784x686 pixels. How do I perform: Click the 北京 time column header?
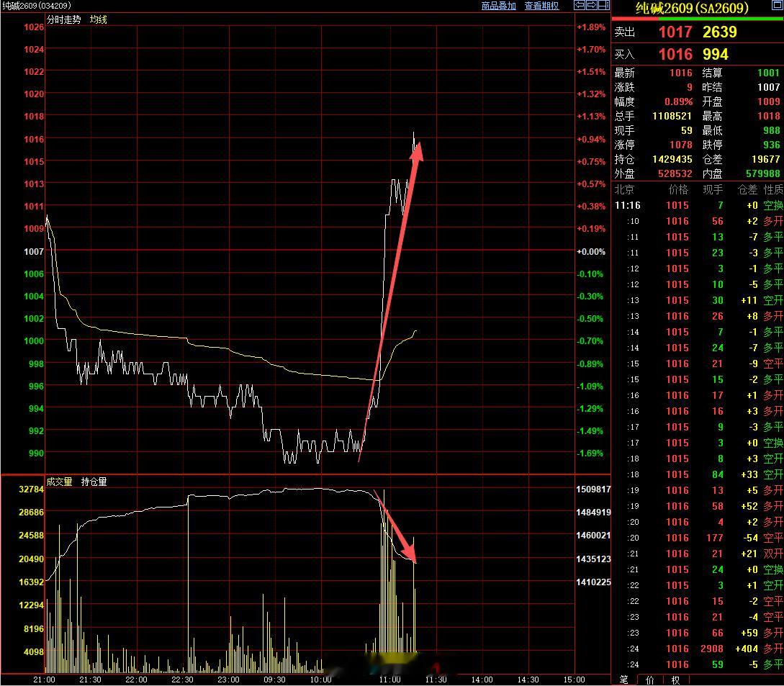[x=624, y=189]
